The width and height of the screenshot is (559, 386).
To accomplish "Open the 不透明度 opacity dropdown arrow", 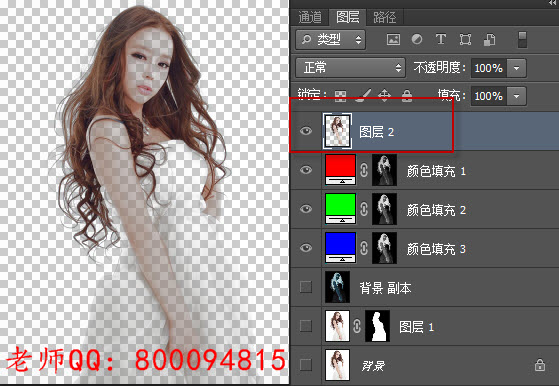I will (516, 68).
